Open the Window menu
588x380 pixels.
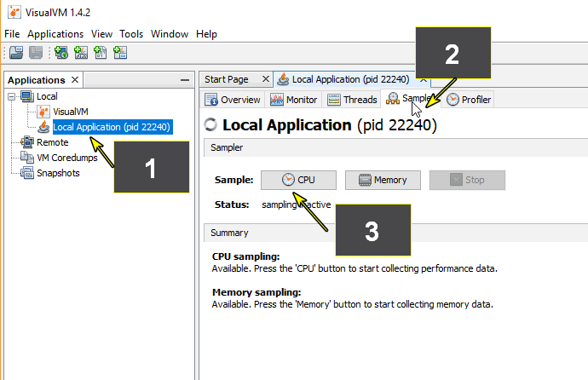(170, 34)
